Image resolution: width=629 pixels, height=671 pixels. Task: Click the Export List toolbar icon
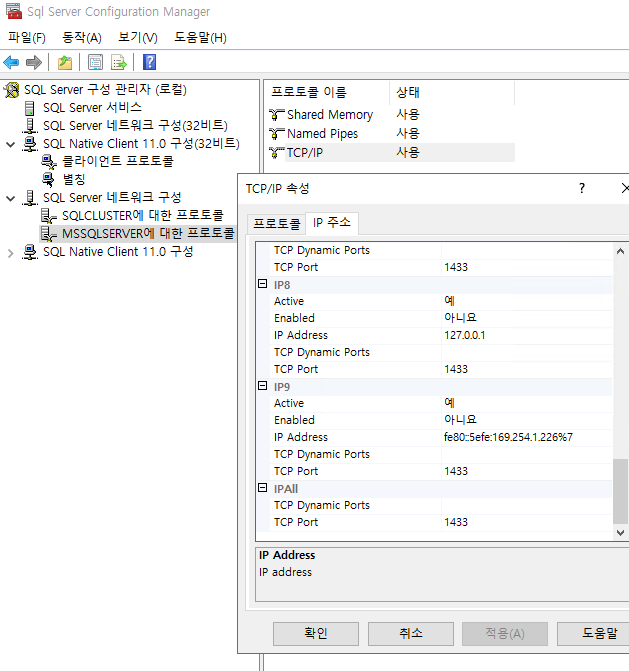point(119,62)
